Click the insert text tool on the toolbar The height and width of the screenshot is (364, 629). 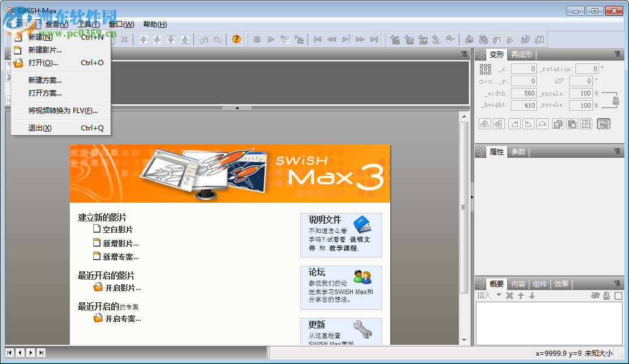[539, 39]
